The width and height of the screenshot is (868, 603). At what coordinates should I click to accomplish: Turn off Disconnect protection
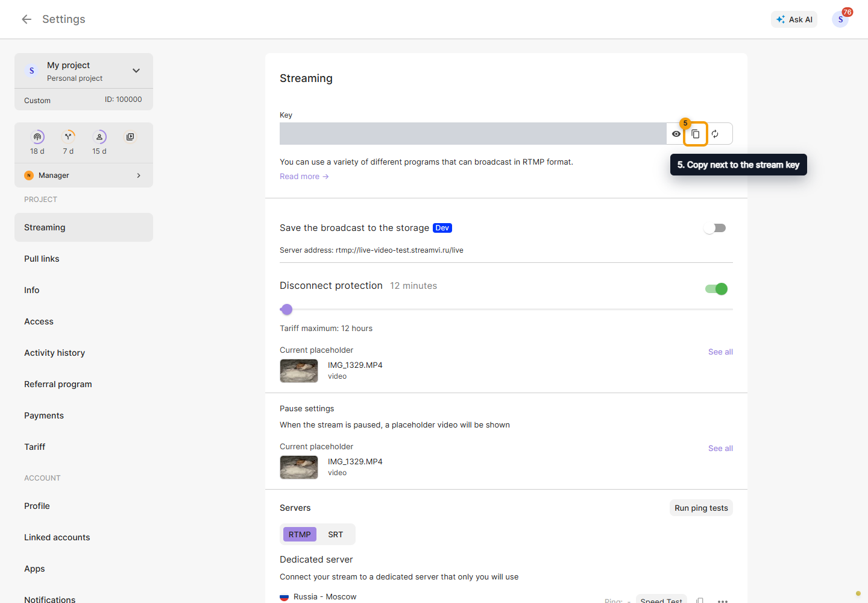(x=716, y=289)
